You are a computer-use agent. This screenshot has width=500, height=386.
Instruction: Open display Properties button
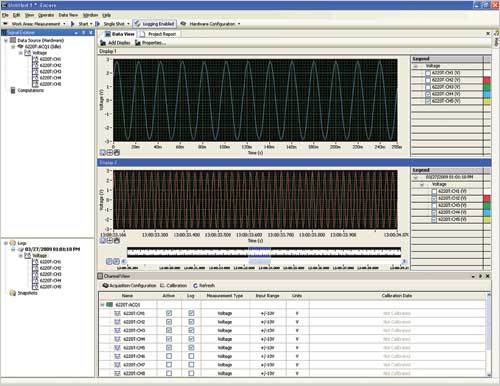(150, 43)
